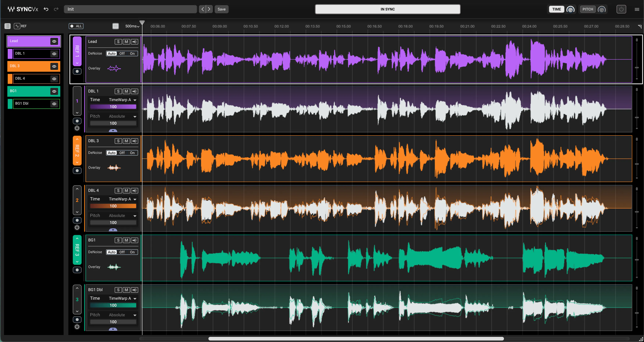The width and height of the screenshot is (644, 342).
Task: Click the DBL 4 power icon
Action: pos(77,227)
